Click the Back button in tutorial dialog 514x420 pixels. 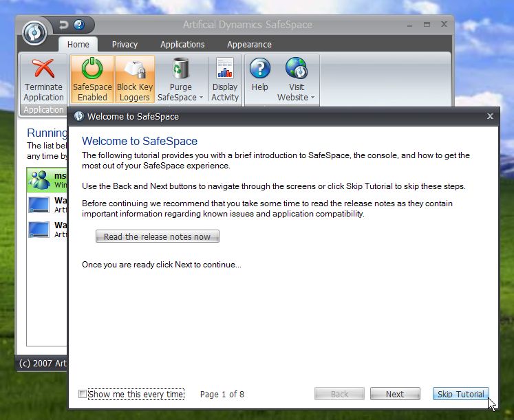[339, 394]
